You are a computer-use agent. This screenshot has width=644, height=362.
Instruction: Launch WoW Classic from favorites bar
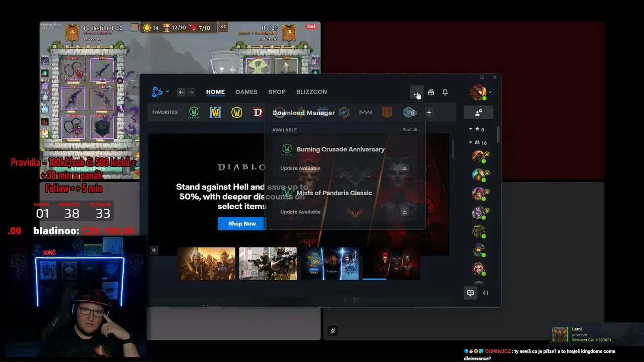194,112
